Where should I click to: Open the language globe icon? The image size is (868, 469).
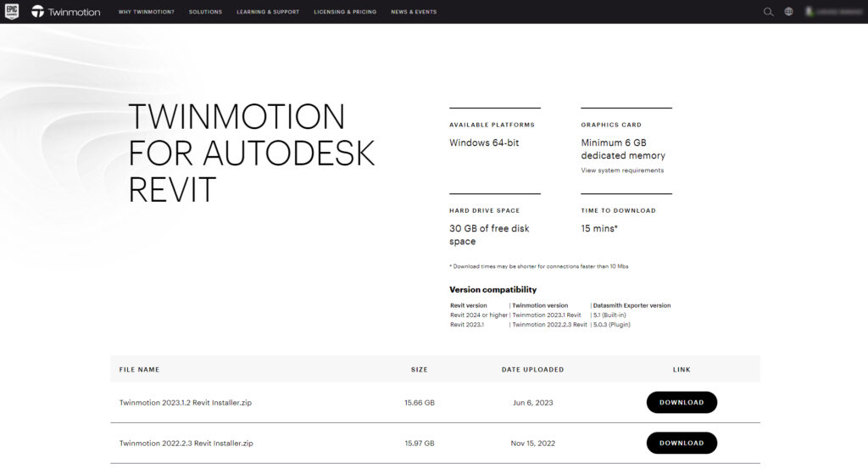tap(788, 12)
